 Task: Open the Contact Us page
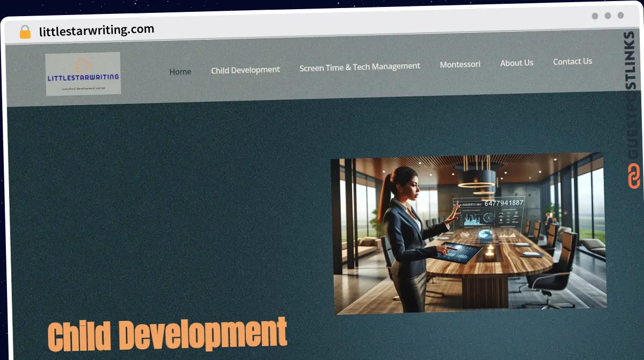573,61
